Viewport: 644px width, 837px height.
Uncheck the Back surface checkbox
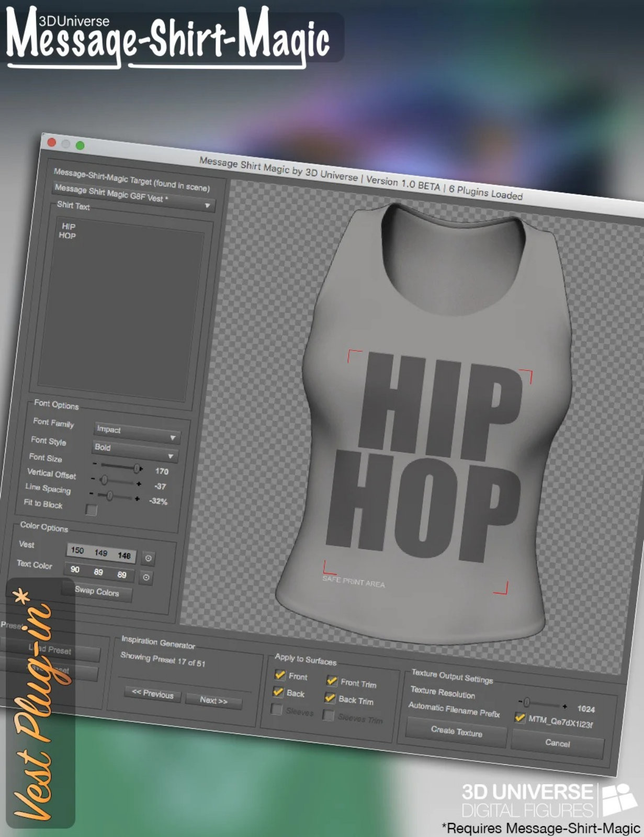click(x=278, y=692)
